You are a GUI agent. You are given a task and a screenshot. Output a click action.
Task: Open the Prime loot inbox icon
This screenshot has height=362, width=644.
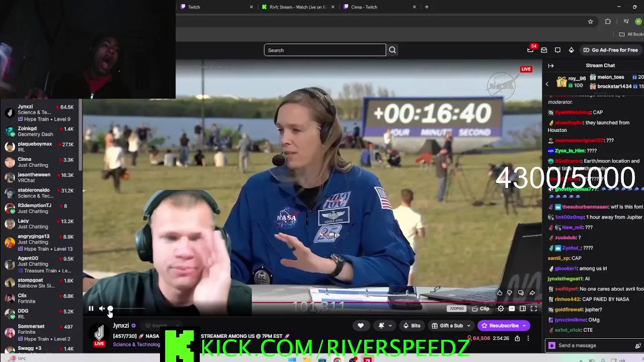(544, 50)
